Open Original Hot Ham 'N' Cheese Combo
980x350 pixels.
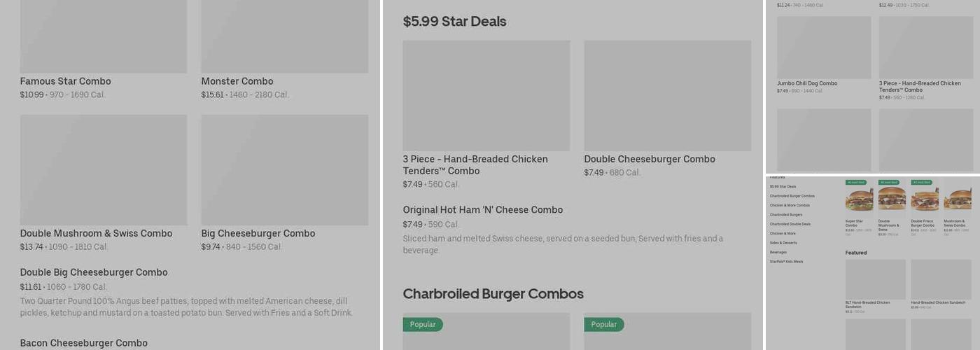tap(482, 210)
